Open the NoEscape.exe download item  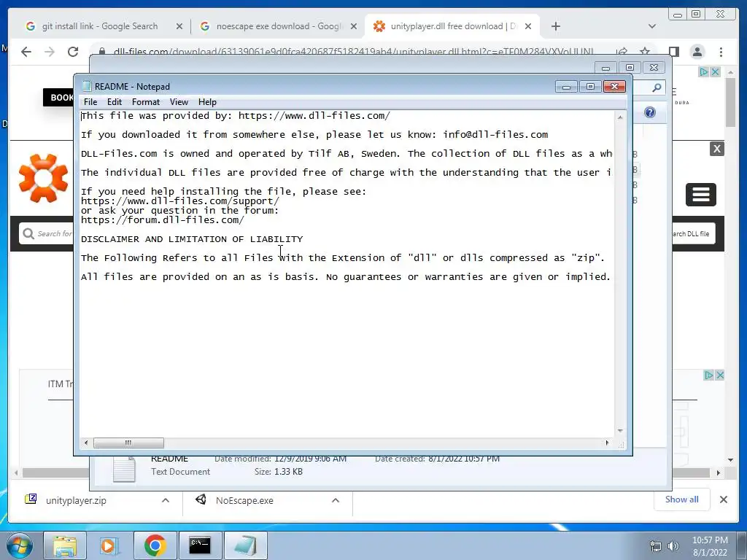click(x=244, y=500)
